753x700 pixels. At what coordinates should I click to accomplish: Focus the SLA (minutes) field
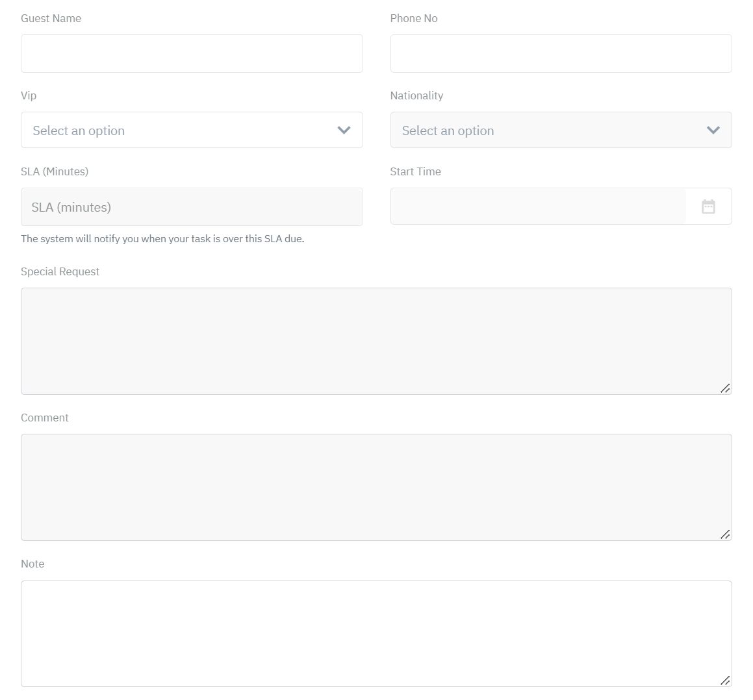click(192, 207)
